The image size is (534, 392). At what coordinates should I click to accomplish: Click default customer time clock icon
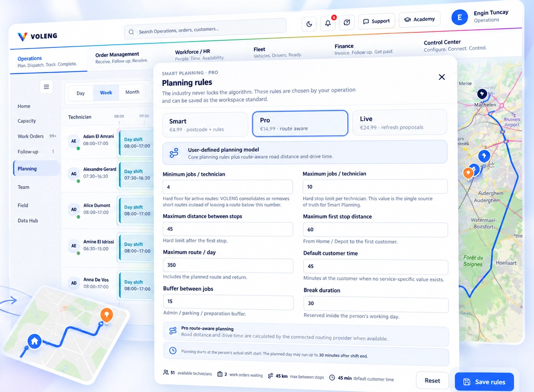(x=332, y=378)
